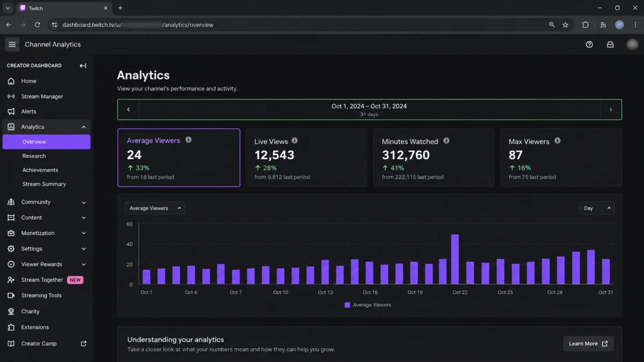644x362 pixels.
Task: Toggle the Average Viewers legend swatch
Action: pyautogui.click(x=347, y=305)
